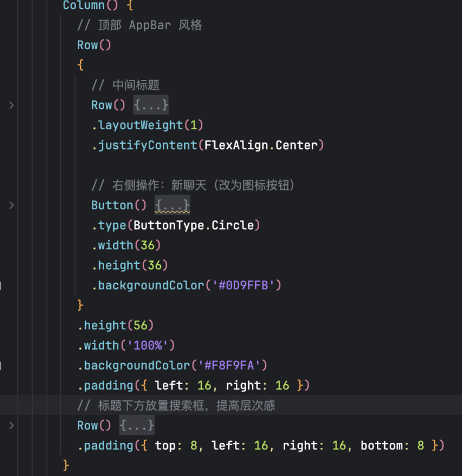Expand the folded title Row() gutter chevron

(11, 105)
